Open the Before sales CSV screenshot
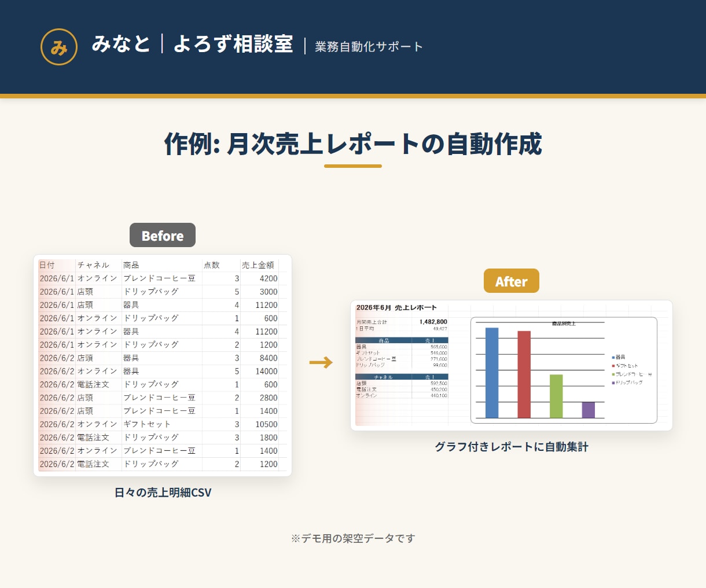 (163, 365)
